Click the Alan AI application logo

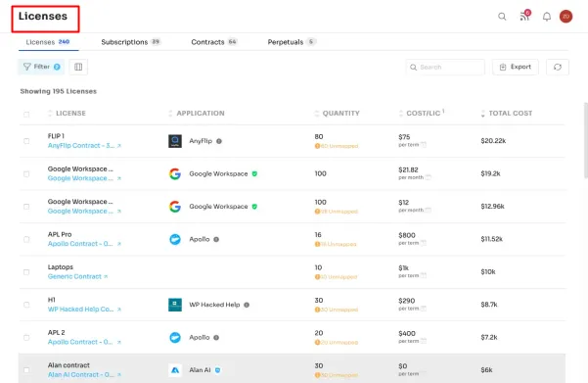[x=175, y=370]
